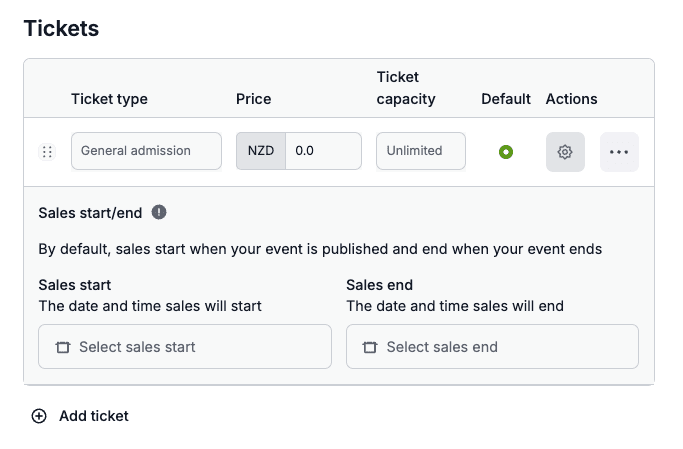Click the info icon next to Sales start/end

click(159, 212)
